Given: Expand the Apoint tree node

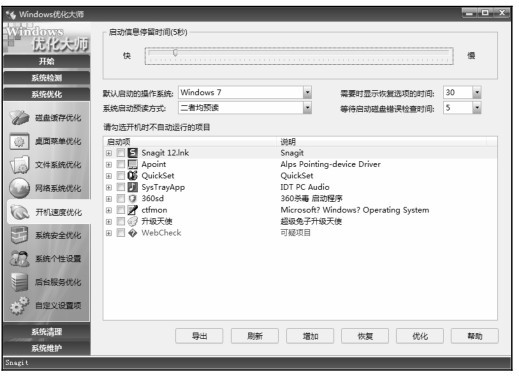Looking at the screenshot, I should tap(109, 164).
